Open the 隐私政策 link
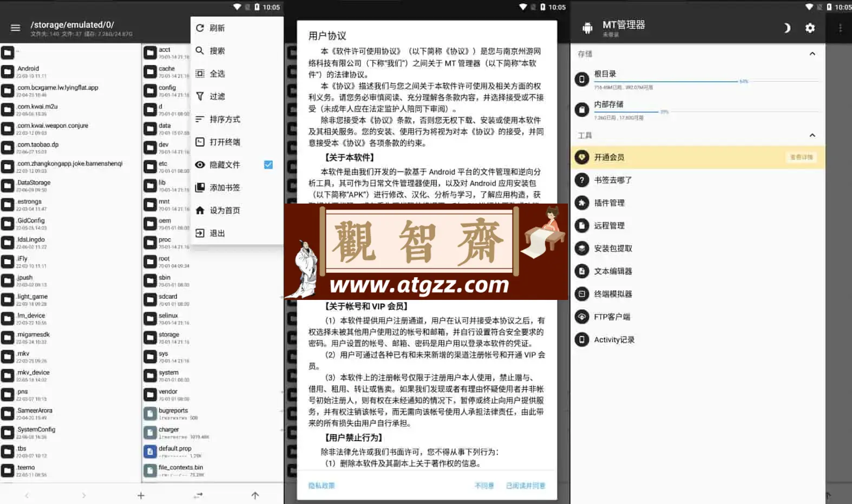Image resolution: width=852 pixels, height=504 pixels. pyautogui.click(x=322, y=486)
